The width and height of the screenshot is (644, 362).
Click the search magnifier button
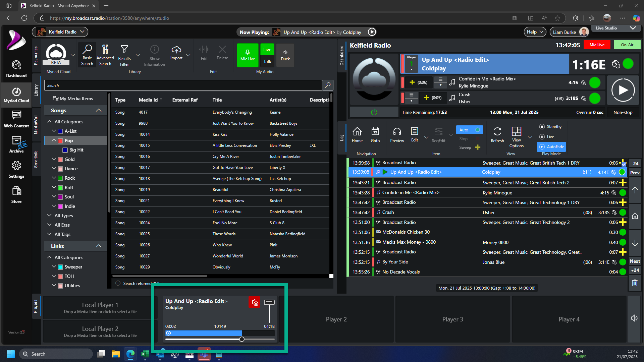(328, 85)
